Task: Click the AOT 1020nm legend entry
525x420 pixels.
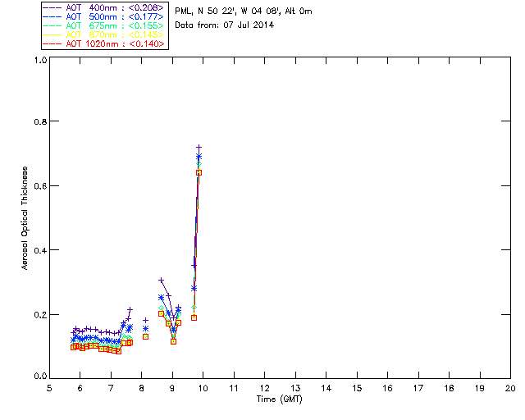Action: (x=104, y=43)
